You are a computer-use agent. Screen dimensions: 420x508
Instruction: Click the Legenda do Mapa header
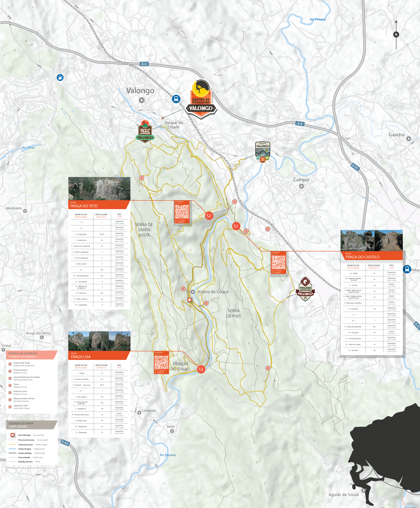[32, 425]
